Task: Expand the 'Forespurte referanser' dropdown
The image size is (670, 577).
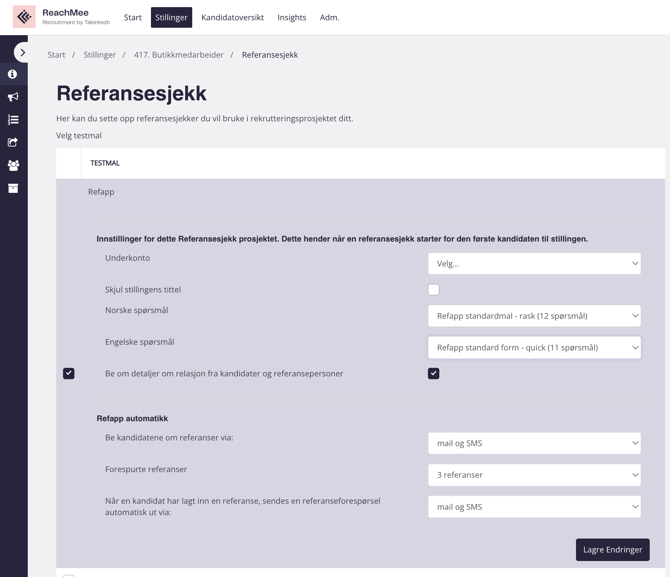Action: 534,475
